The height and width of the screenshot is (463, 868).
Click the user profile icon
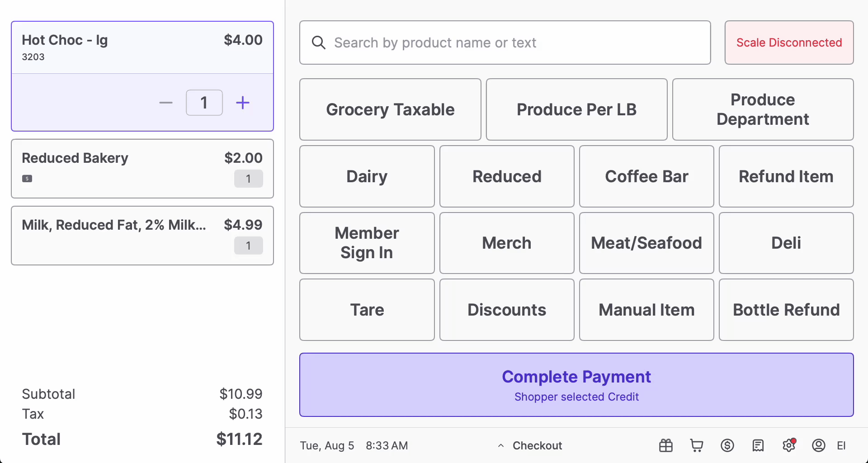click(818, 446)
